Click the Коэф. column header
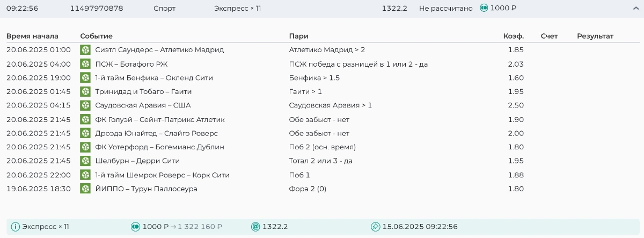This screenshot has height=238, width=644. tap(513, 36)
